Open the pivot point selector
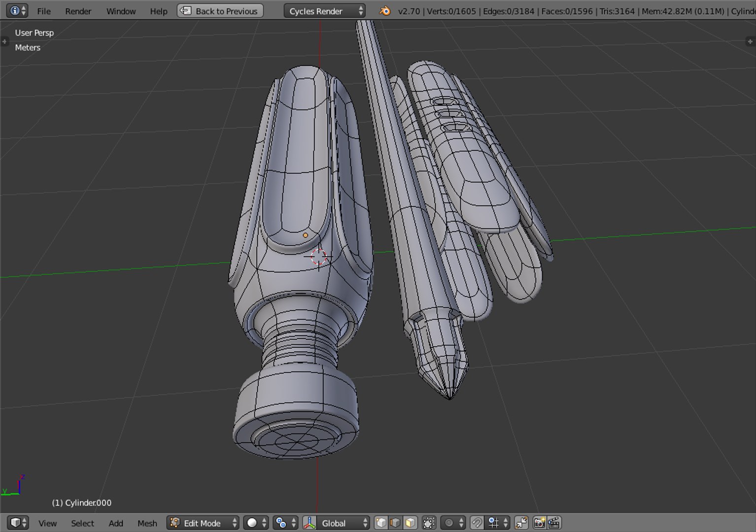The width and height of the screenshot is (756, 532). point(286,523)
